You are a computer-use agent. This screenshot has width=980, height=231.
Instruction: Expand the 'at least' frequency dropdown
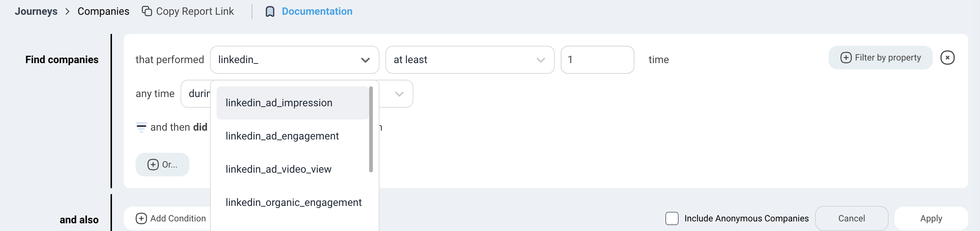540,60
